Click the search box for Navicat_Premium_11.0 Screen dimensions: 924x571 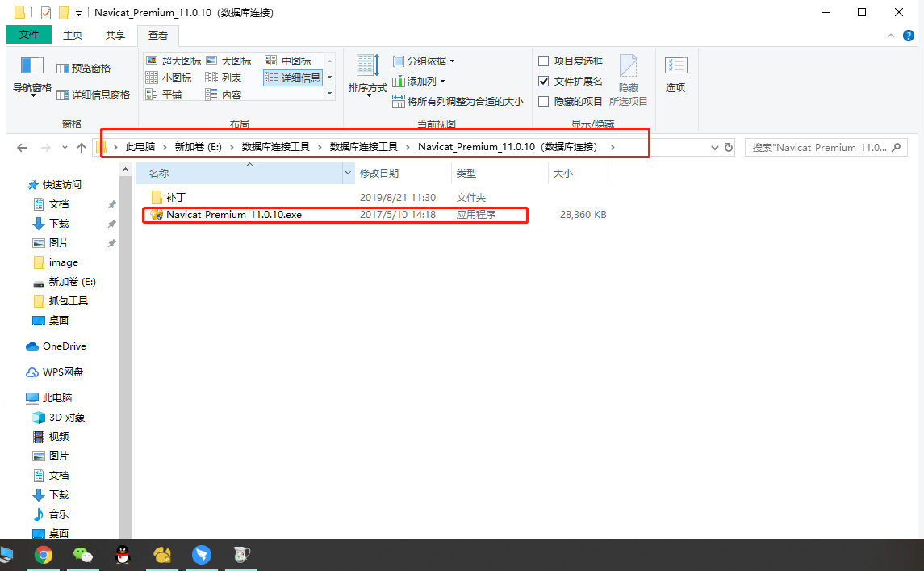click(826, 148)
